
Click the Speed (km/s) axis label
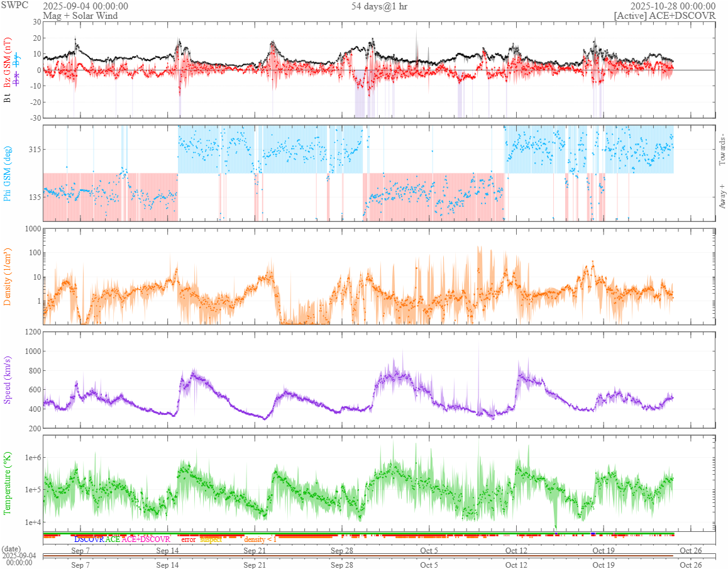pos(7,380)
